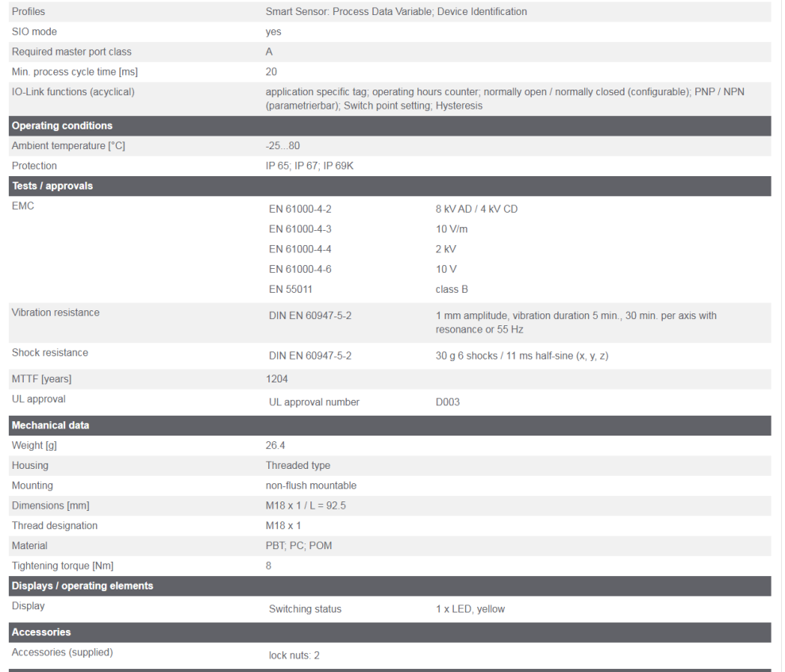The width and height of the screenshot is (785, 672).
Task: Click the Vibration resistance row label
Action: point(56,313)
